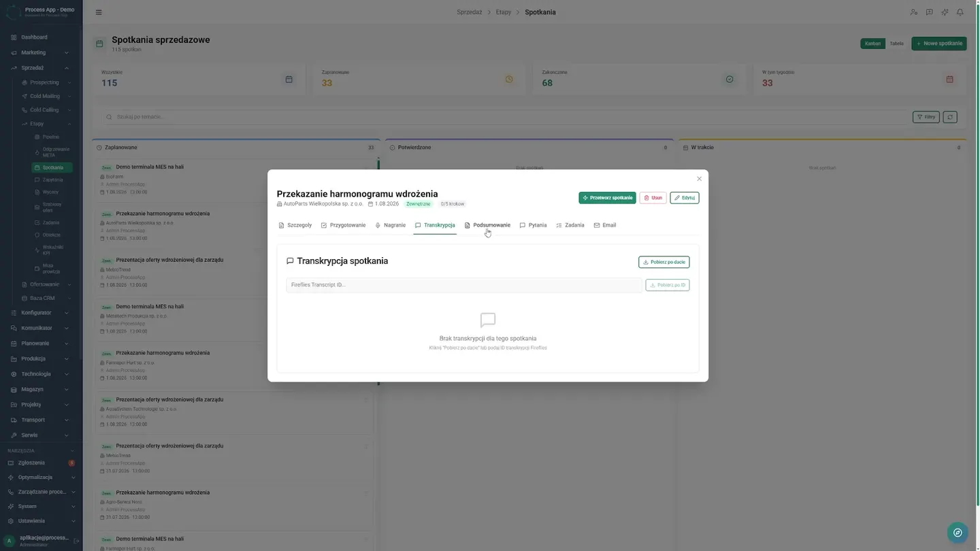This screenshot has width=980, height=551.
Task: Click the Szukaj po temacie search field
Action: click(x=505, y=117)
